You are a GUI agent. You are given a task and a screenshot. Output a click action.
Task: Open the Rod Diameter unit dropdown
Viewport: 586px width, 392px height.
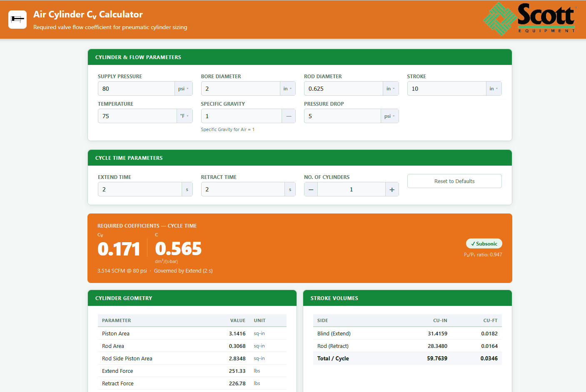point(391,89)
